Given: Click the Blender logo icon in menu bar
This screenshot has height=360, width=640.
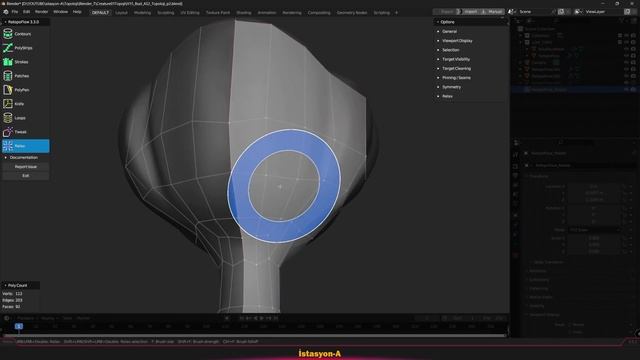Looking at the screenshot, I should click(x=6, y=12).
